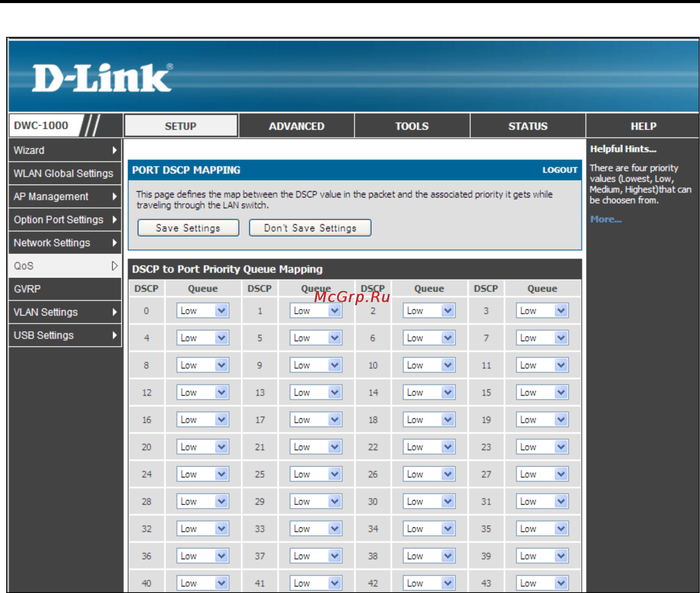Open the SETUP tab
This screenshot has height=593, width=700.
pos(181,126)
